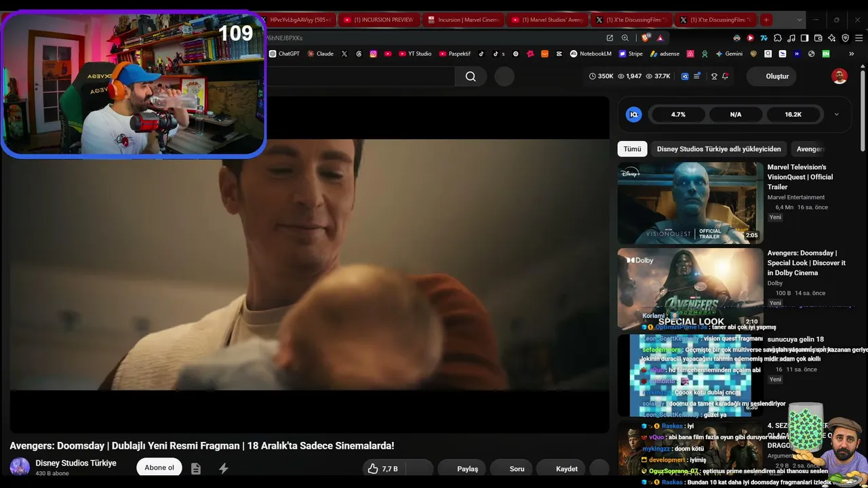Click the Brave Rewards triangle icon
Screen dimensions: 868x488
point(660,38)
